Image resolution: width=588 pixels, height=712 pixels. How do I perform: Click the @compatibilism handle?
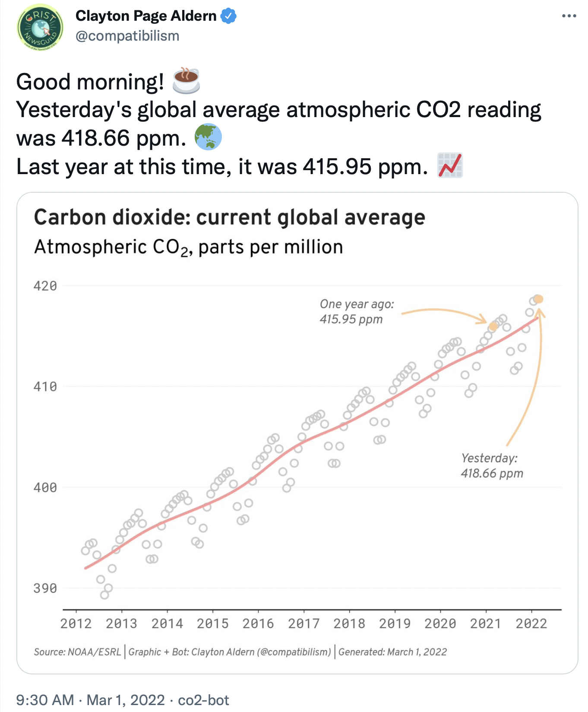[x=127, y=36]
